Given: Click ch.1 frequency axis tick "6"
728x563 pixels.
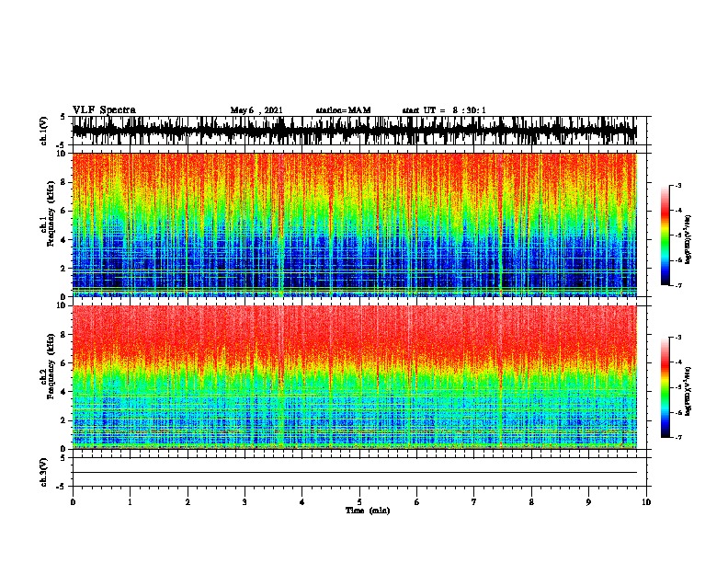Looking at the screenshot, I should [64, 211].
